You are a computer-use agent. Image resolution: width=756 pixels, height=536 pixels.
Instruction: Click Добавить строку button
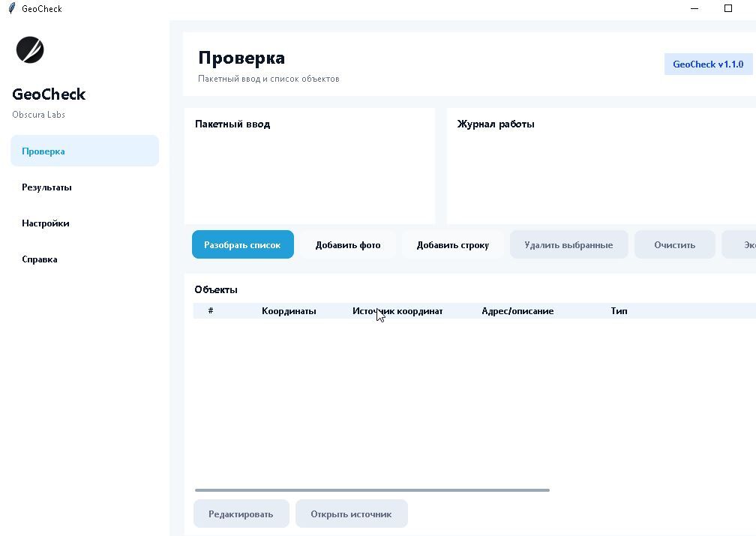pos(453,244)
